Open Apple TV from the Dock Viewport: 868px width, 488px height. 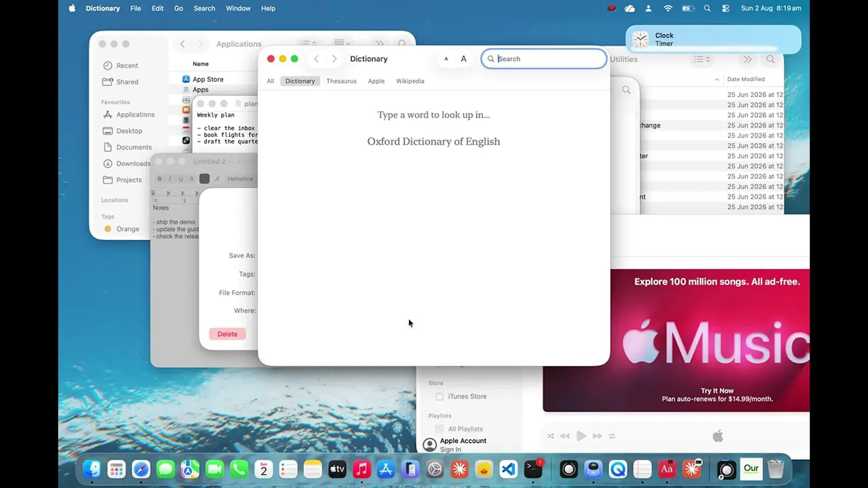(x=337, y=469)
